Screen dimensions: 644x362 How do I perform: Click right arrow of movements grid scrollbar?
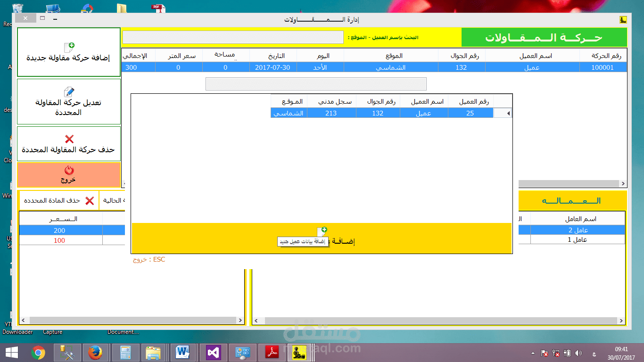[x=623, y=184]
